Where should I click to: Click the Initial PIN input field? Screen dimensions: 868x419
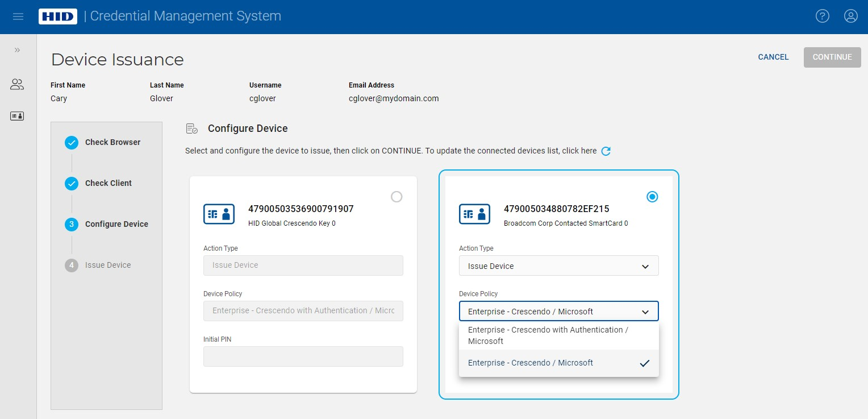[x=303, y=356]
